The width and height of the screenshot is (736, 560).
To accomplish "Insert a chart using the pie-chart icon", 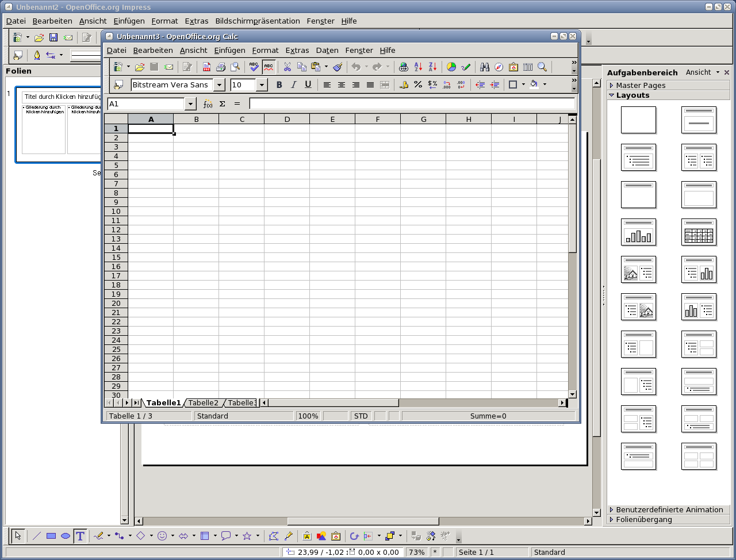I will pos(451,67).
